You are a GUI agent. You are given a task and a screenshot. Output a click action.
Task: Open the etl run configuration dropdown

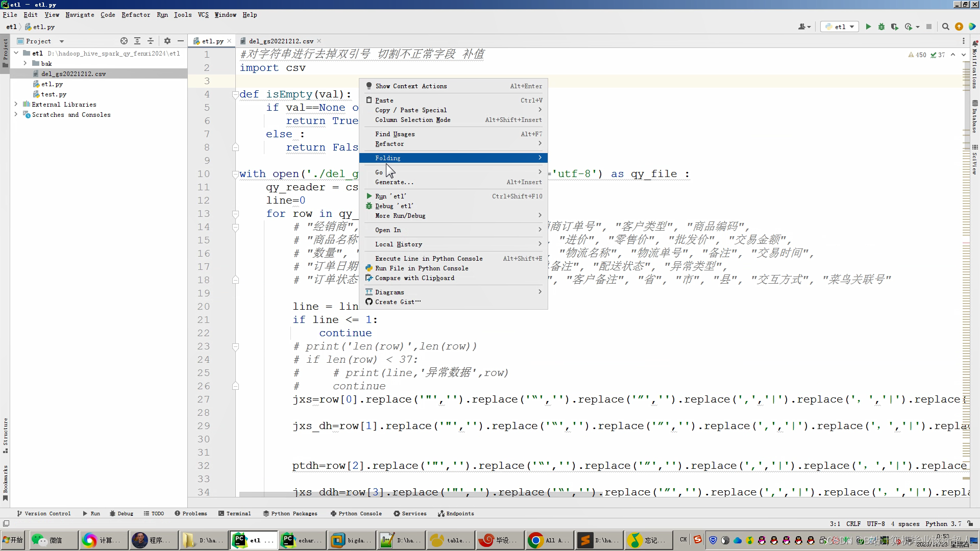pos(840,27)
